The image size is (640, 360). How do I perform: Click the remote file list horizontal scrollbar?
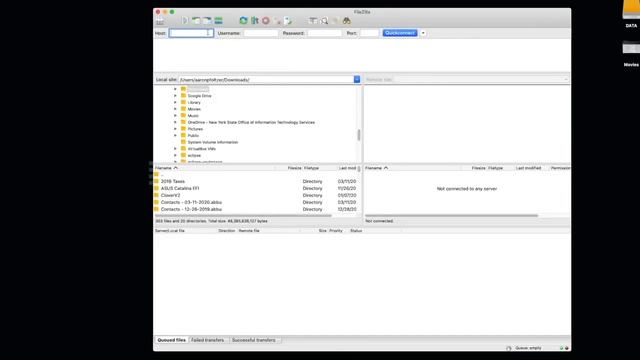[x=451, y=216]
